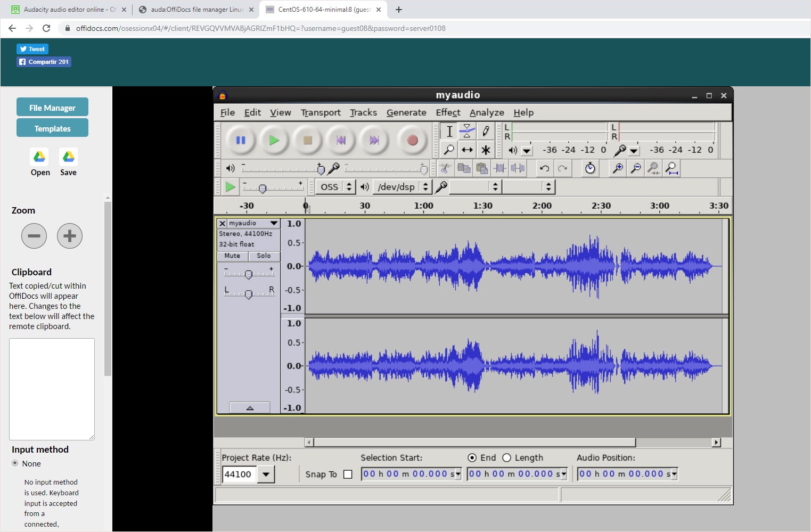This screenshot has height=532, width=811.
Task: Open the Generate menu
Action: click(x=406, y=112)
